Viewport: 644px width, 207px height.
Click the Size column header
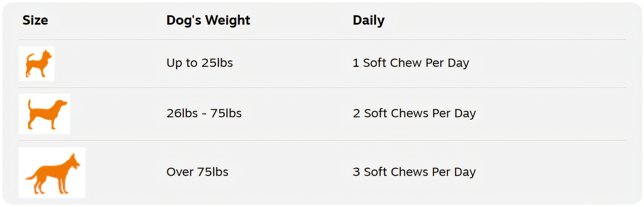35,20
